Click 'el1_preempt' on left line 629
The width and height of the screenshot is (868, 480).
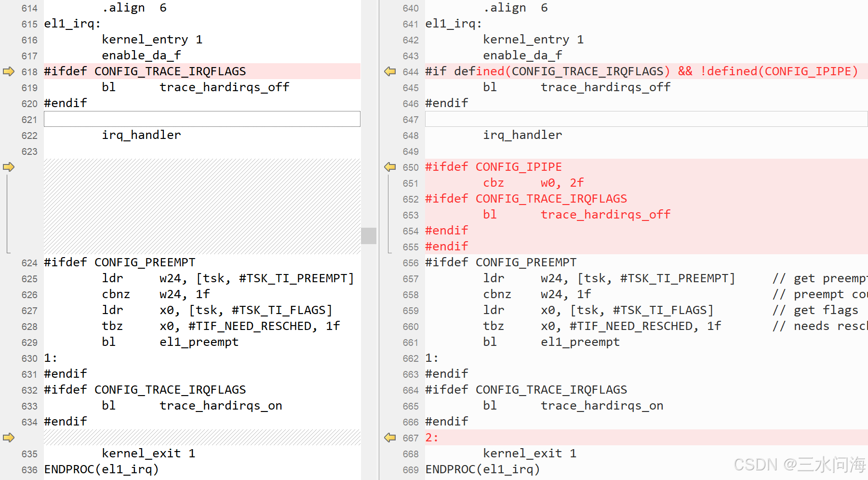(x=199, y=342)
